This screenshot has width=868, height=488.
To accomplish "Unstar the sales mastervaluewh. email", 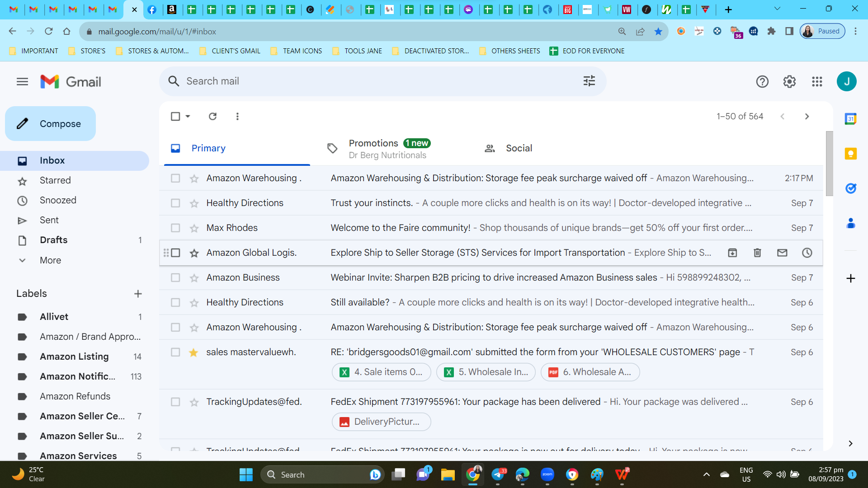I will pyautogui.click(x=194, y=352).
